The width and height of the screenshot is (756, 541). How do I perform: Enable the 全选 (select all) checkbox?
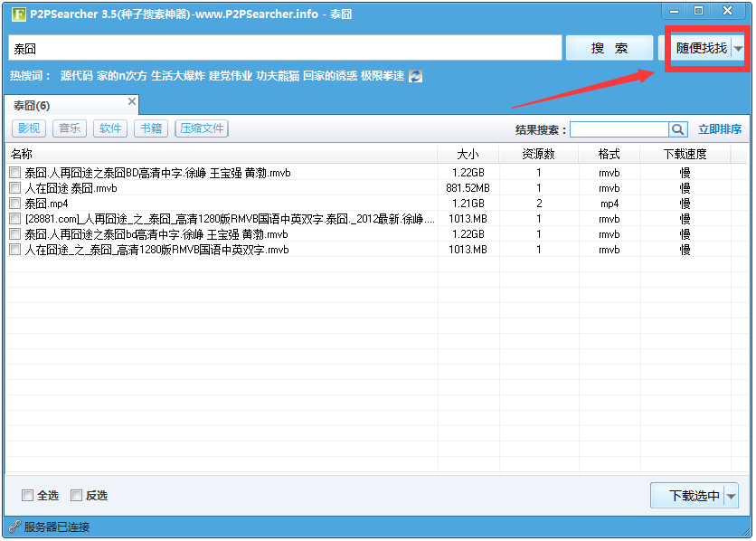point(28,495)
